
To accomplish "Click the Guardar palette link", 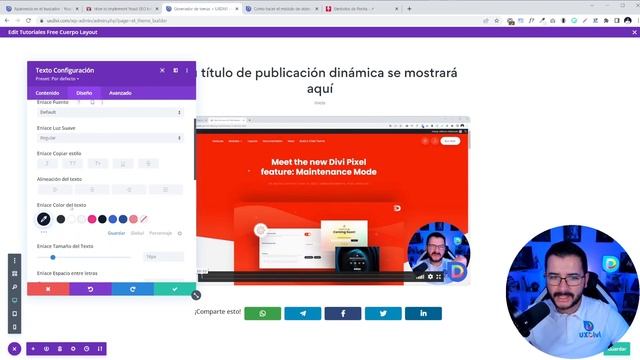I will tap(116, 233).
